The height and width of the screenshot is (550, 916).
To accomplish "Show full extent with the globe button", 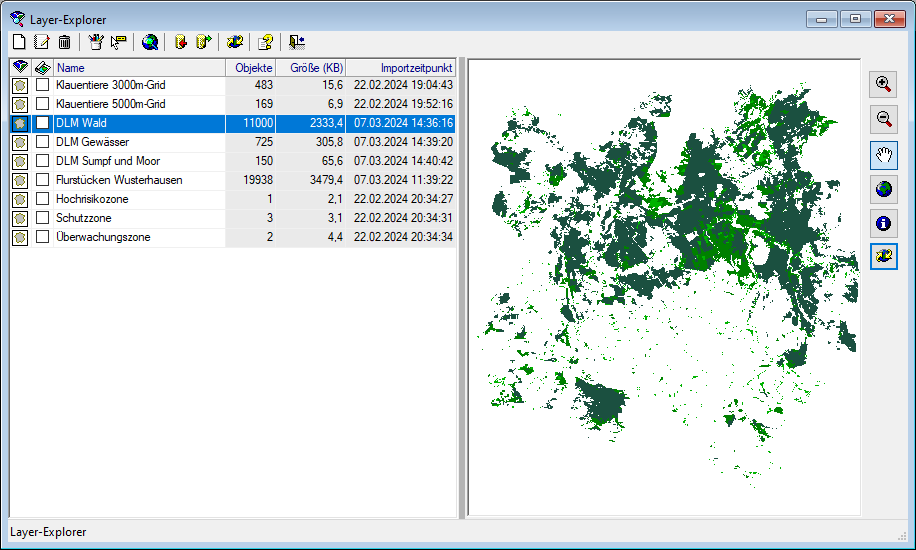I will point(883,189).
